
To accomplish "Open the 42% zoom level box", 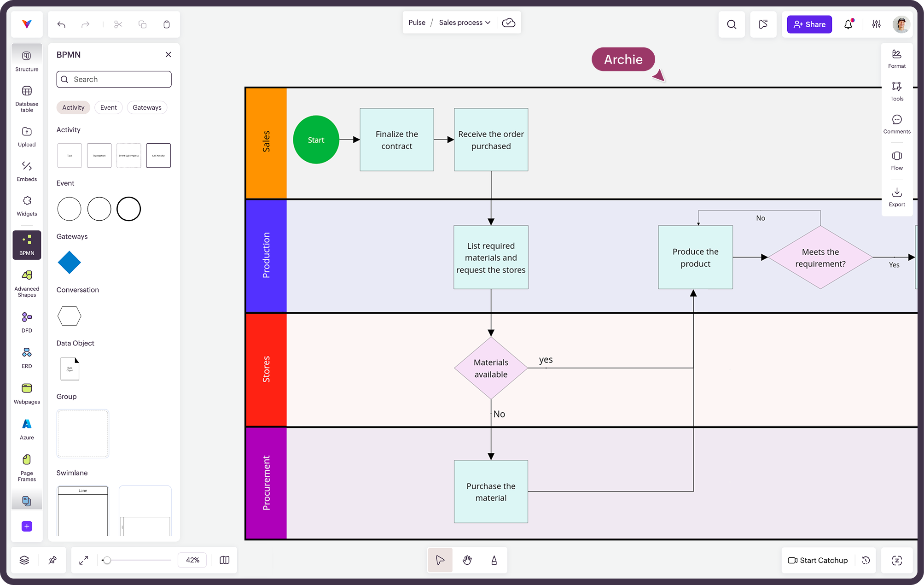I will coord(192,560).
